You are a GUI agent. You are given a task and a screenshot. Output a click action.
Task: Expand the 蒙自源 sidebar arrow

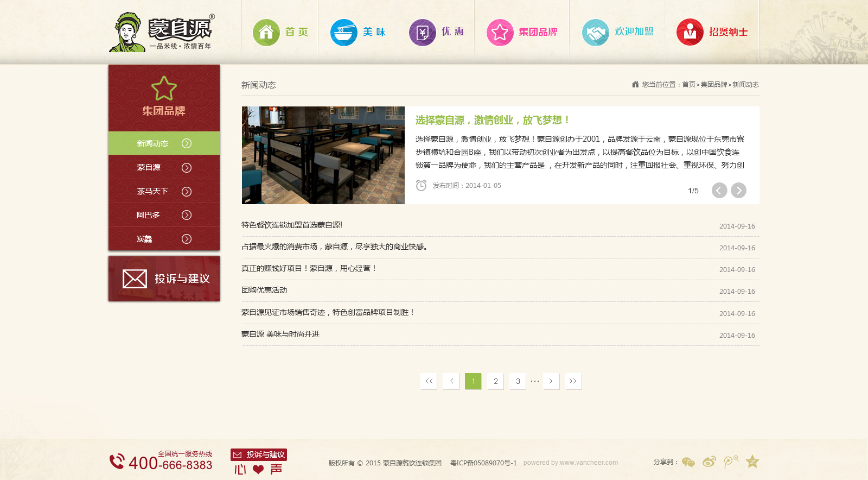pos(187,167)
